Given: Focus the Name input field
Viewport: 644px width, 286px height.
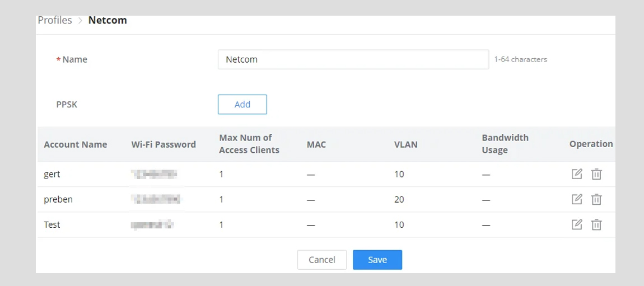Looking at the screenshot, I should pos(353,59).
